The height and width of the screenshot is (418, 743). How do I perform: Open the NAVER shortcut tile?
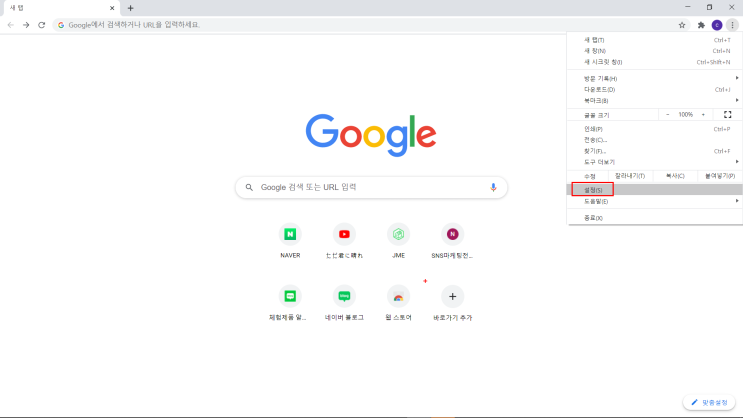290,241
